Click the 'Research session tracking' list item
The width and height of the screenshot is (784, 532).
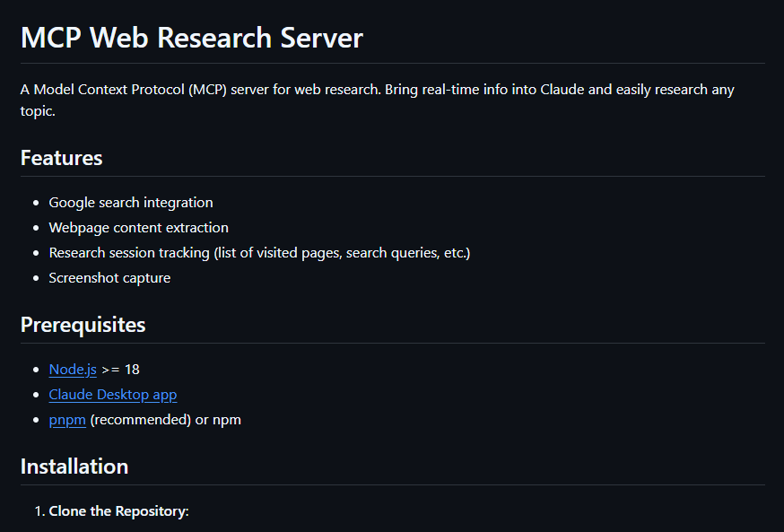259,253
